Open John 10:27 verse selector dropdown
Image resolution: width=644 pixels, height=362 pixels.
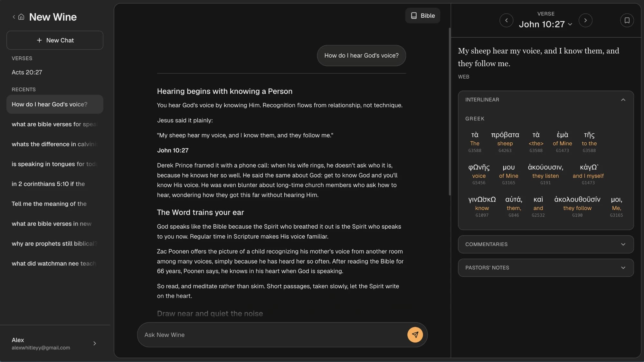pos(545,24)
